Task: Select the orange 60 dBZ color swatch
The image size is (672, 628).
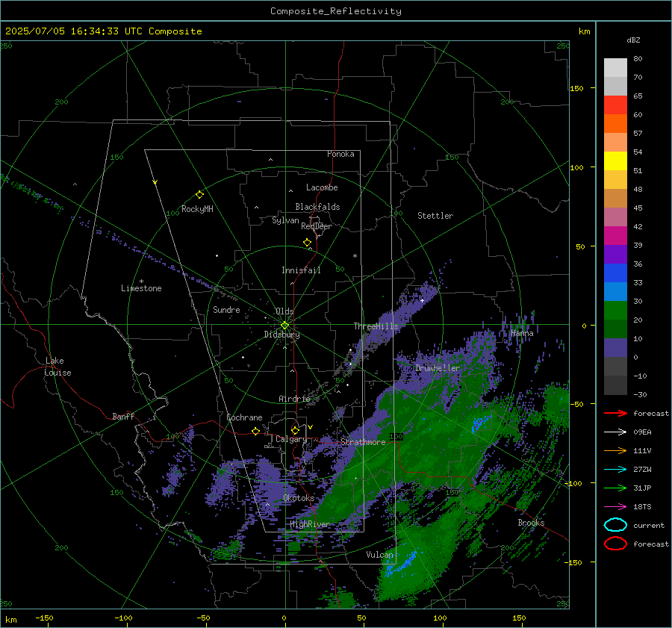Action: click(615, 123)
